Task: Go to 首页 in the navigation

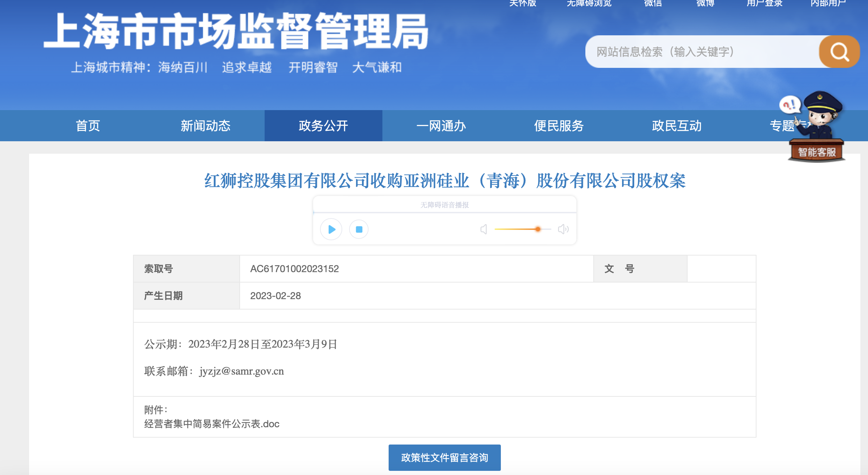Action: pos(88,126)
